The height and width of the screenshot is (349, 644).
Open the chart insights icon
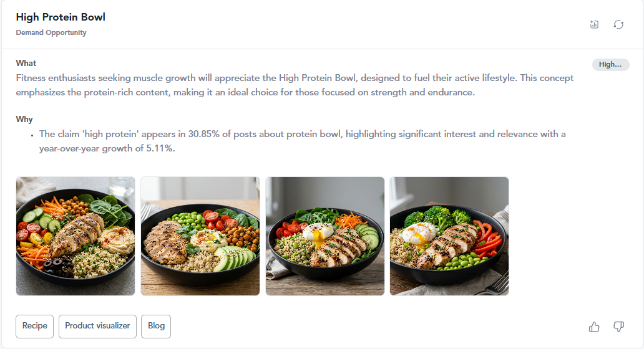point(594,24)
